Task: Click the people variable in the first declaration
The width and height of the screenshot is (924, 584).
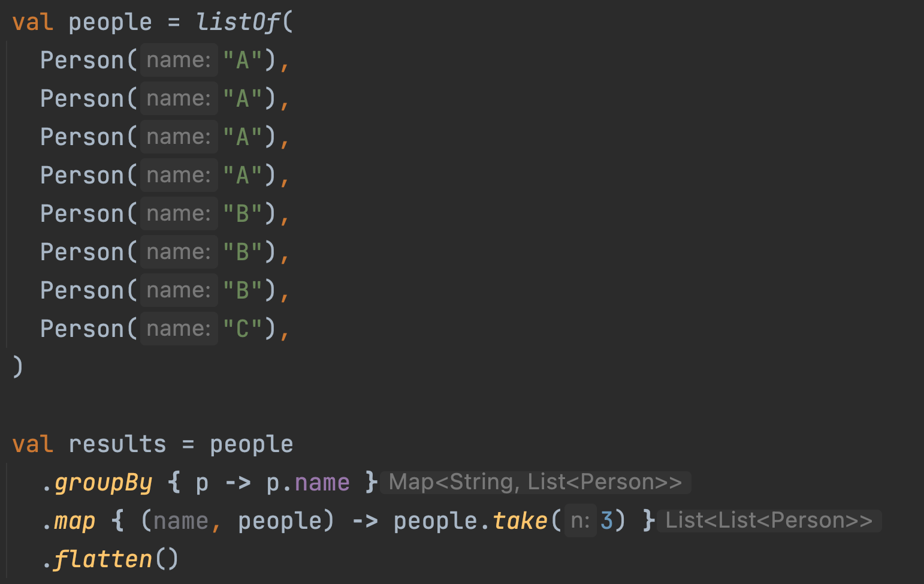Action: 110,22
